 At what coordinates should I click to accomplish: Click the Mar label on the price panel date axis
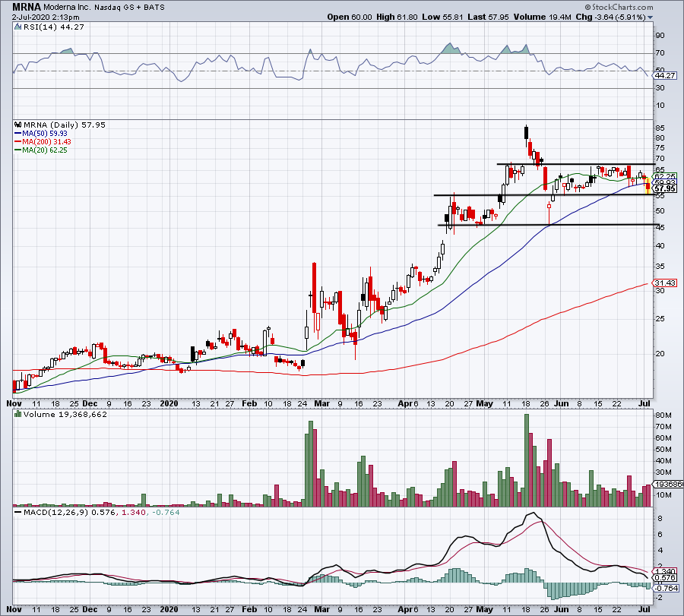(x=322, y=403)
